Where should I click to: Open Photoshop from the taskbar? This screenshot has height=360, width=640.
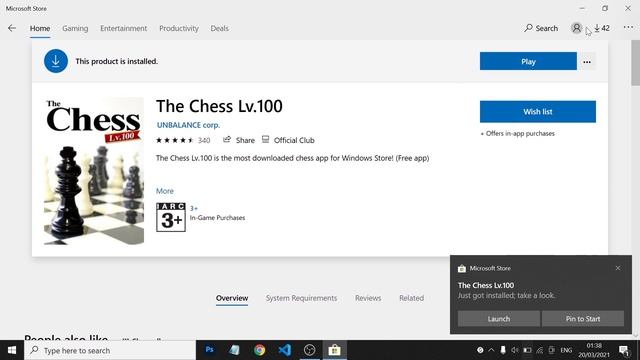coord(209,350)
